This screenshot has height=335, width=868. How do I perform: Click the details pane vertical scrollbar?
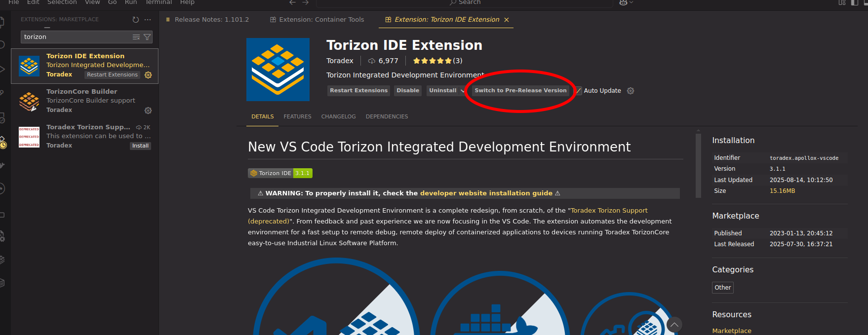tap(698, 165)
